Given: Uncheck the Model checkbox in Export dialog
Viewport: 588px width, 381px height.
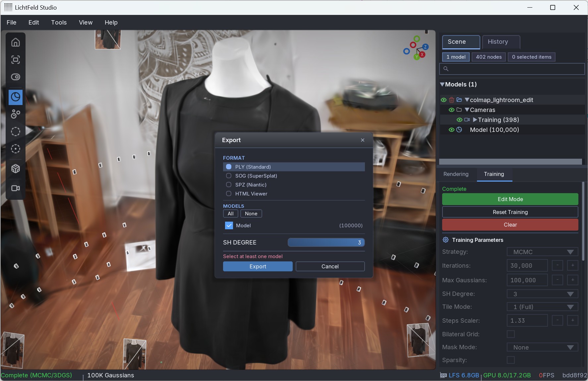Looking at the screenshot, I should tap(229, 225).
